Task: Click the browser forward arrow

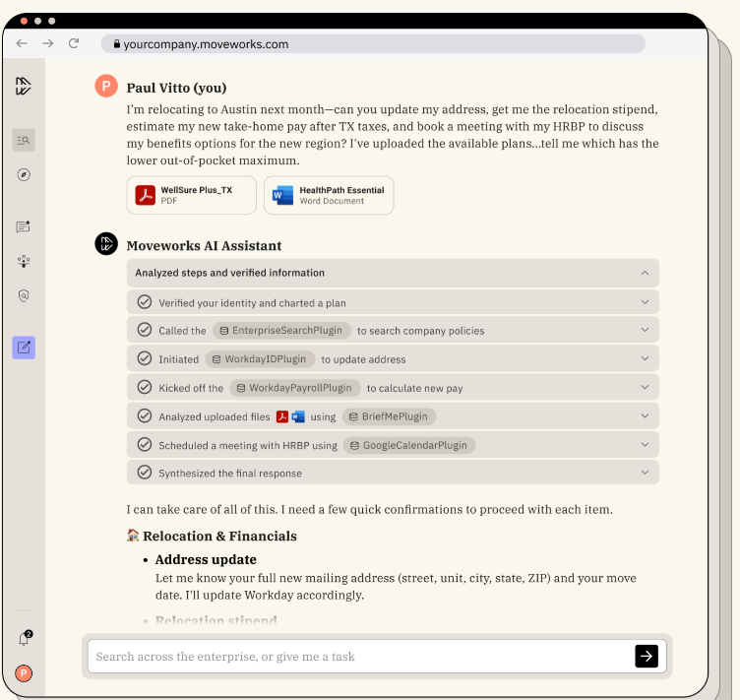Action: pos(47,43)
